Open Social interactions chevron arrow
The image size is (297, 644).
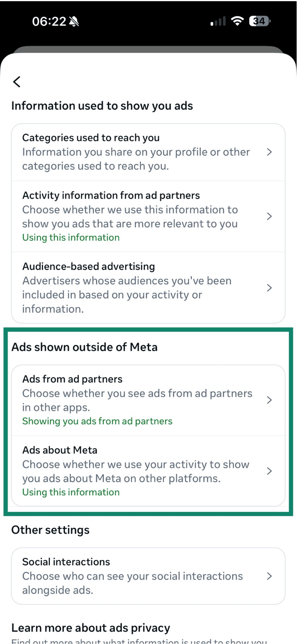[x=269, y=576]
